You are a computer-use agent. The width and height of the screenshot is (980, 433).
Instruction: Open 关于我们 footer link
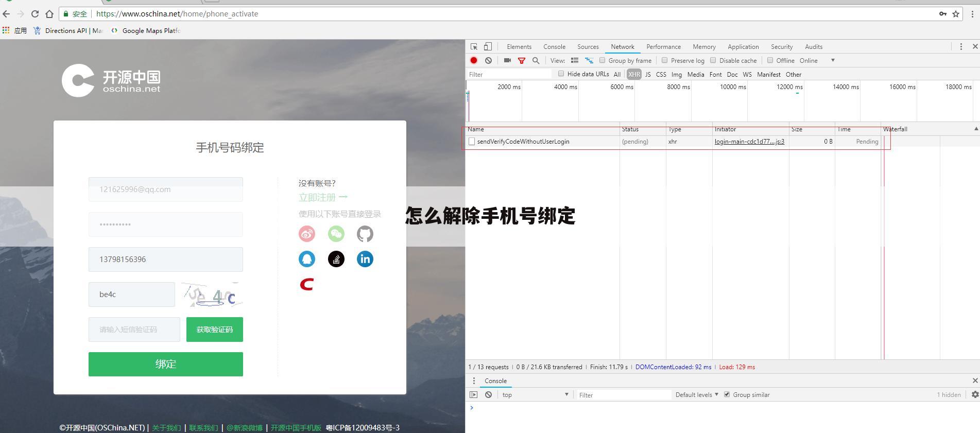point(166,428)
